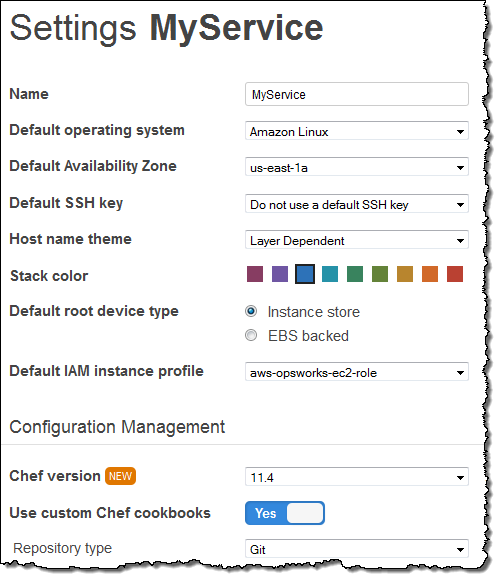Toggle the Use custom Chef cookbooks switch

[285, 513]
